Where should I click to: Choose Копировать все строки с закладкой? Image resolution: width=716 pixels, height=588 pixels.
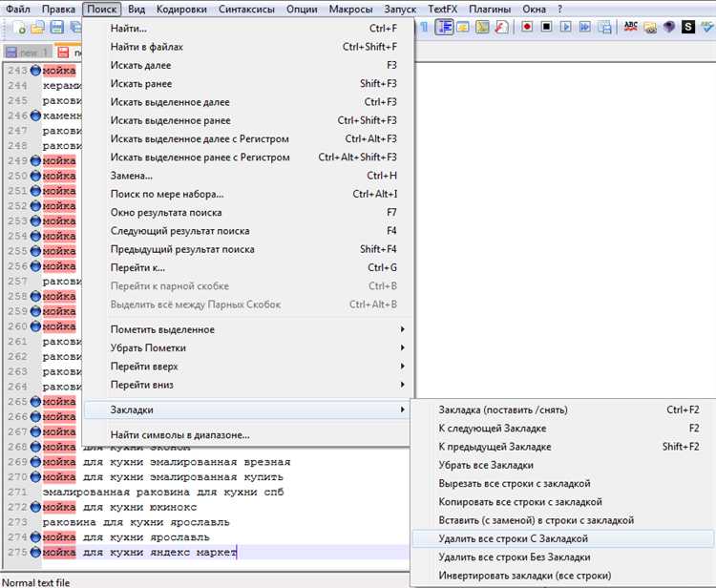coord(562,502)
